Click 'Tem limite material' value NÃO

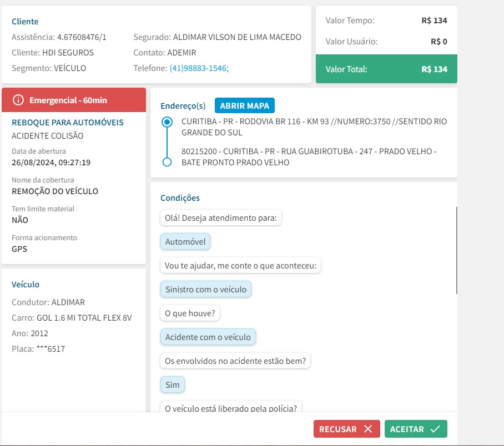[x=20, y=220]
